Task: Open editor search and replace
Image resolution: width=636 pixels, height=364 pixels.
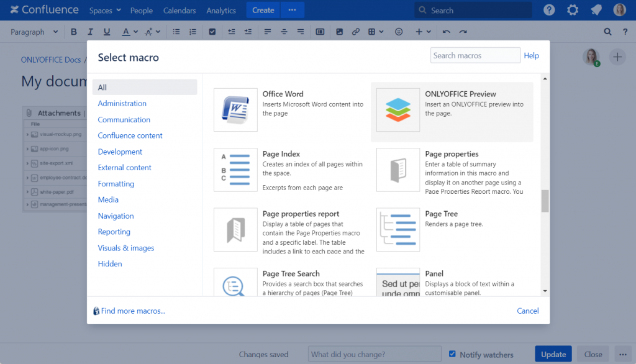Action: 607,31
